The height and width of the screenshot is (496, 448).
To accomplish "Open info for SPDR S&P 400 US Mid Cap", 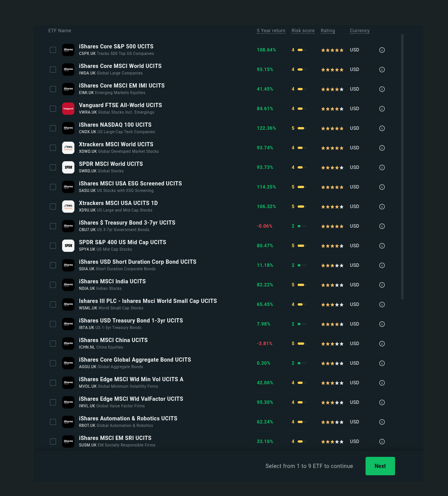I will 382,246.
